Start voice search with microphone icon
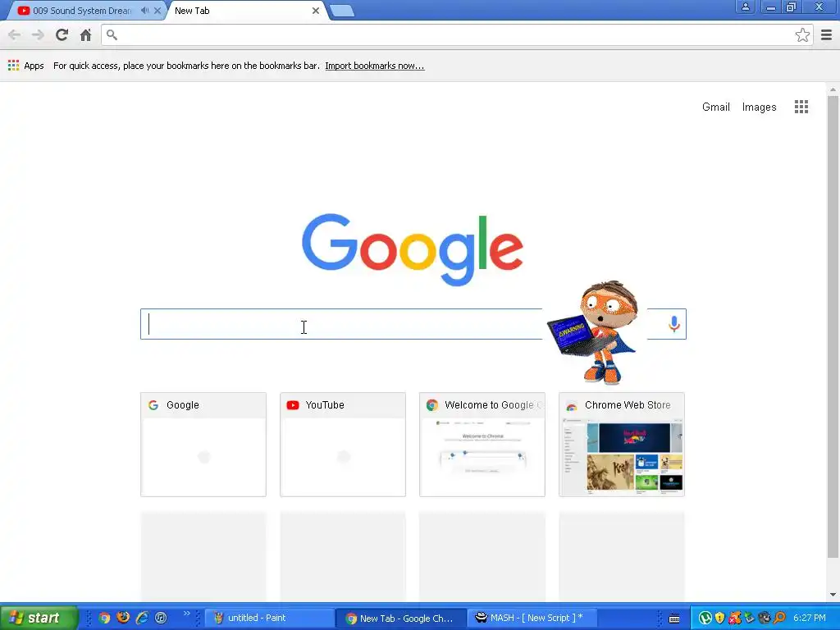840x630 pixels. 674,324
